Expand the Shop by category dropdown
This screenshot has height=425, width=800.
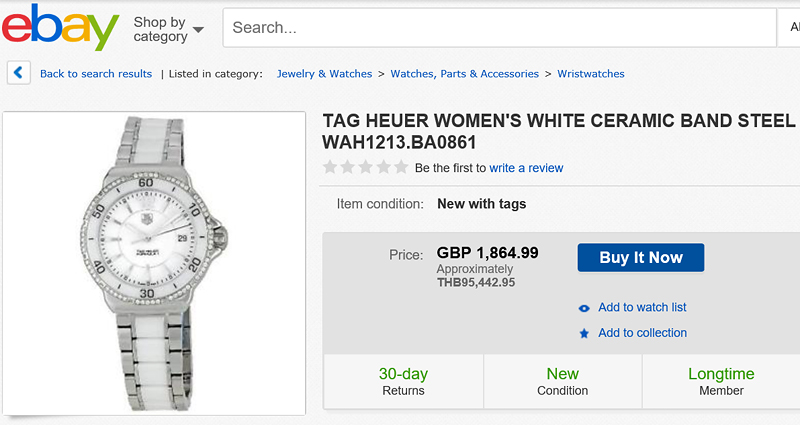[x=168, y=29]
